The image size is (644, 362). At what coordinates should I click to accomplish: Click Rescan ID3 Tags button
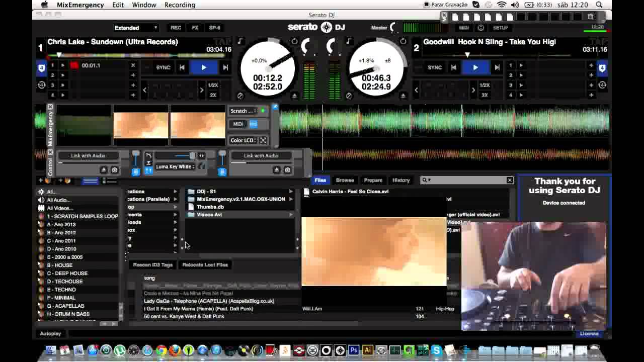(152, 264)
